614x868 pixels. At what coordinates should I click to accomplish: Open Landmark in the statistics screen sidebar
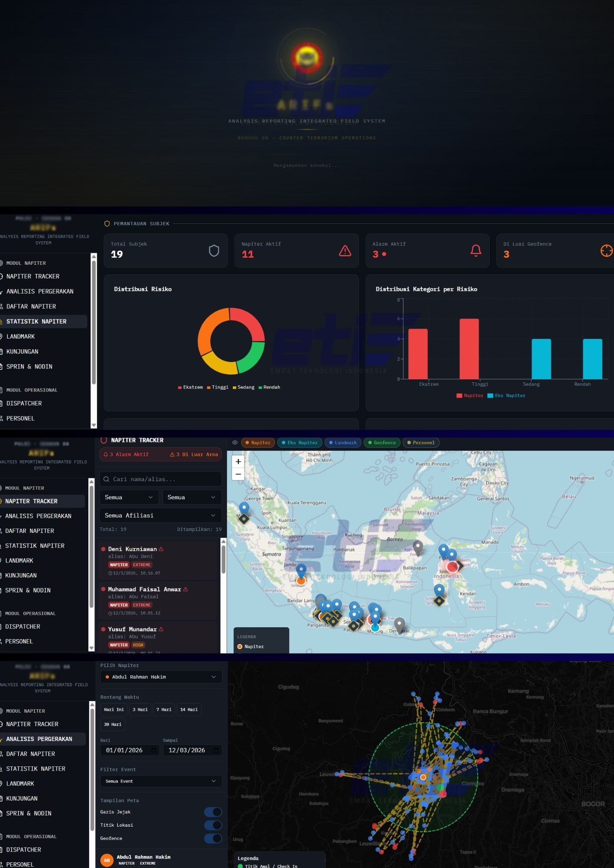(x=20, y=336)
